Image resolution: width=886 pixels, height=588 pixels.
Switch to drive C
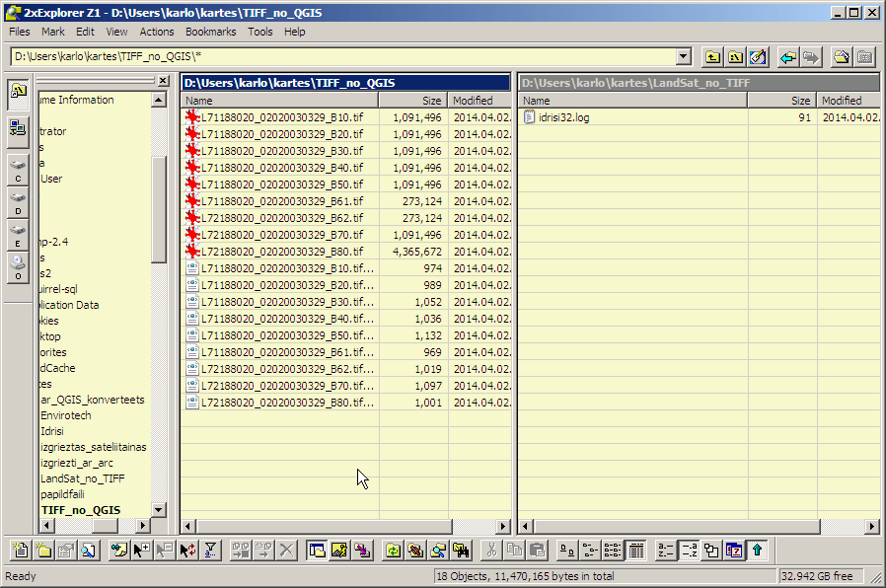(x=18, y=171)
